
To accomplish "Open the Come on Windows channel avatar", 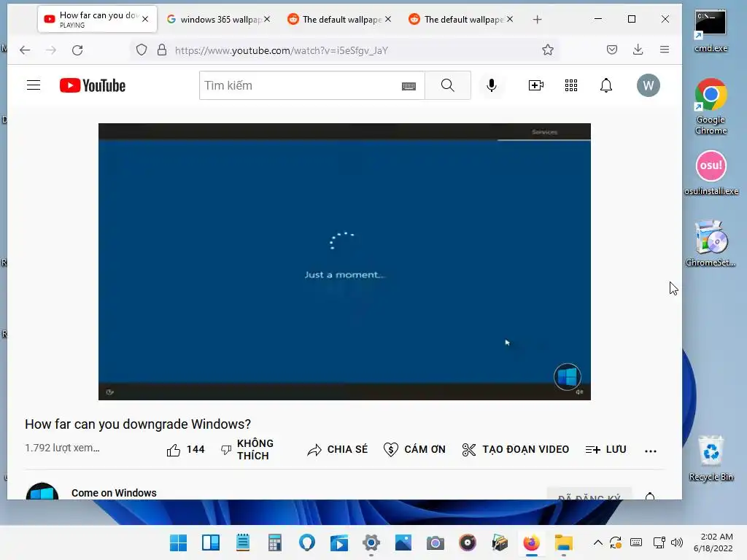I will [x=42, y=491].
